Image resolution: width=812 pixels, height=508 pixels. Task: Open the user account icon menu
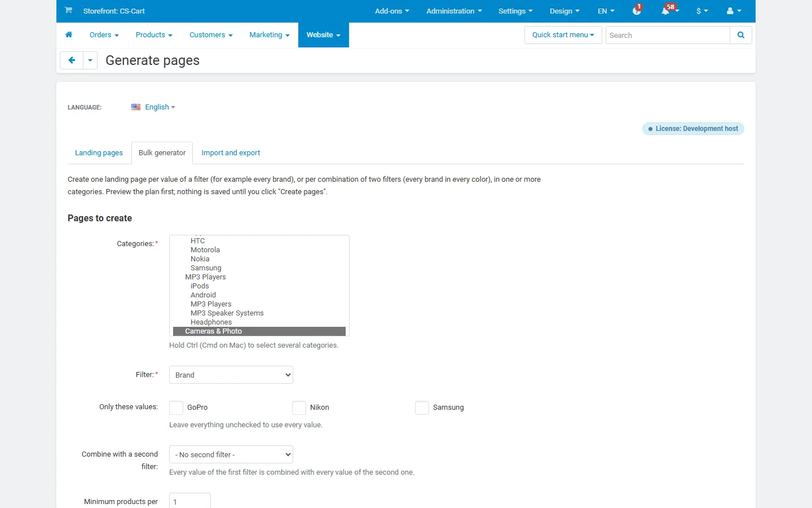point(734,11)
